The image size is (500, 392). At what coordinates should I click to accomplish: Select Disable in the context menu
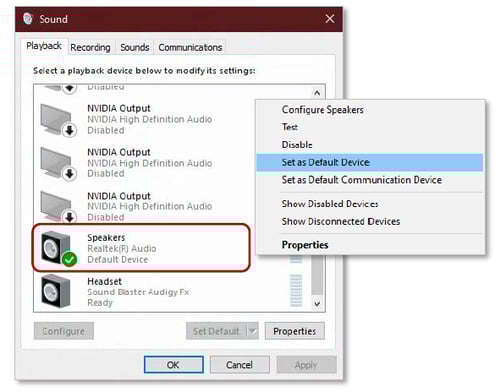point(370,145)
